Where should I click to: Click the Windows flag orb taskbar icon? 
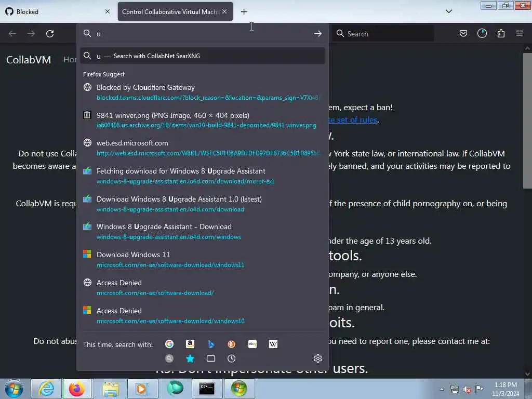239,389
